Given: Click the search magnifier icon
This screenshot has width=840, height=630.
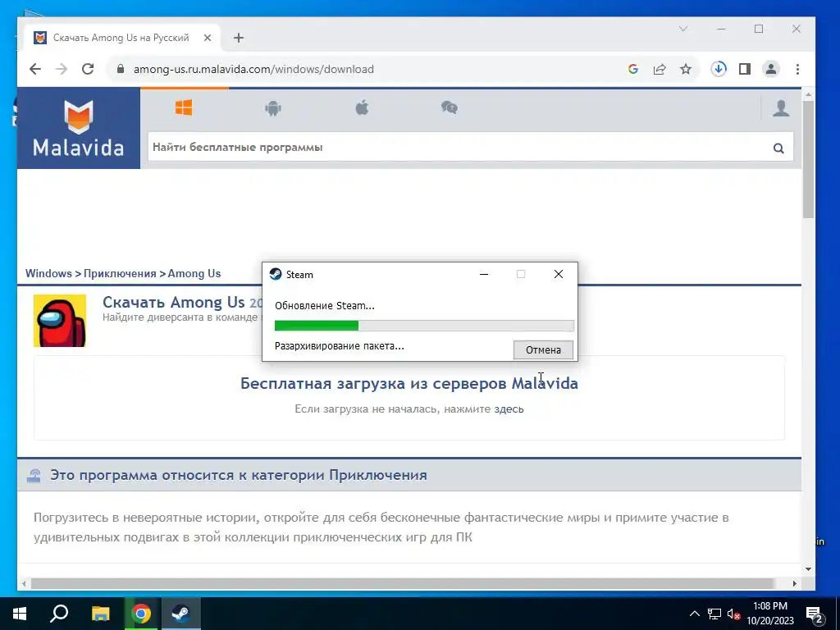Looking at the screenshot, I should [778, 148].
